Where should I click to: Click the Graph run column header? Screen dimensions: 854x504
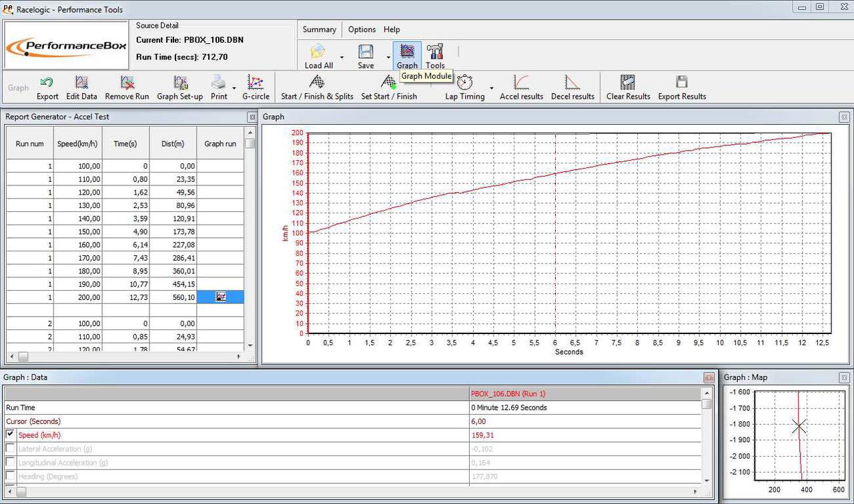point(220,143)
